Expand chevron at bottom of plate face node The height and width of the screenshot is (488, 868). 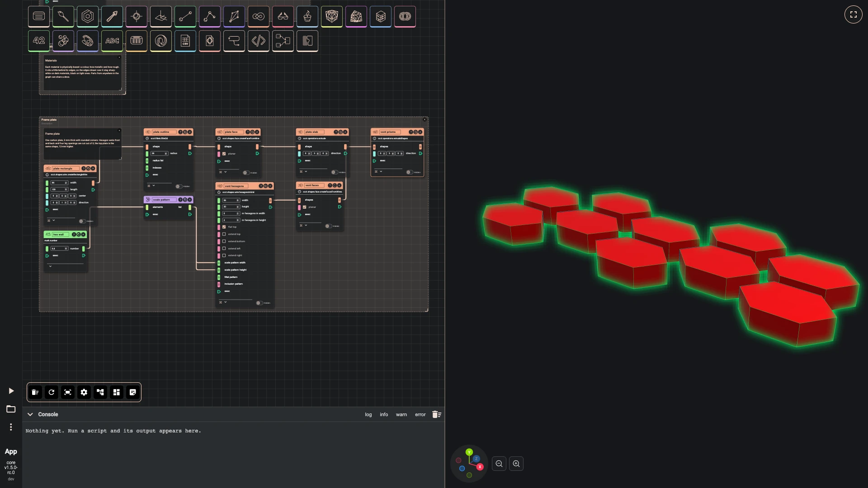226,172
